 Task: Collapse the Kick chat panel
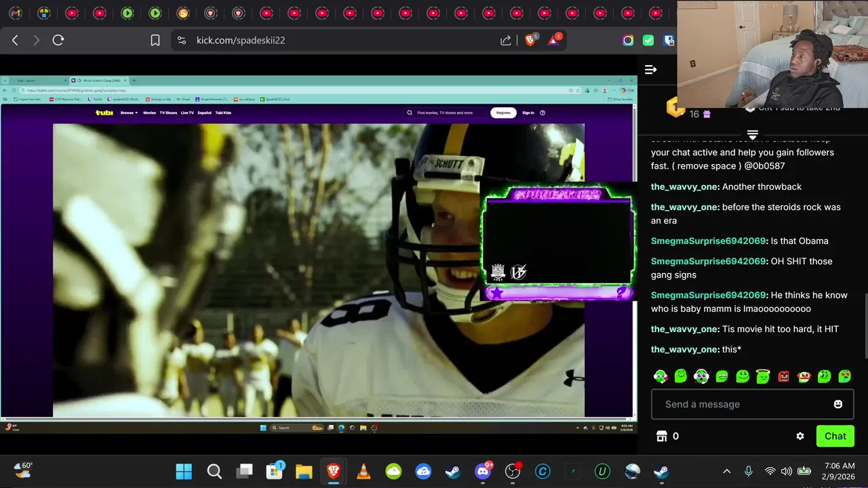tap(650, 69)
